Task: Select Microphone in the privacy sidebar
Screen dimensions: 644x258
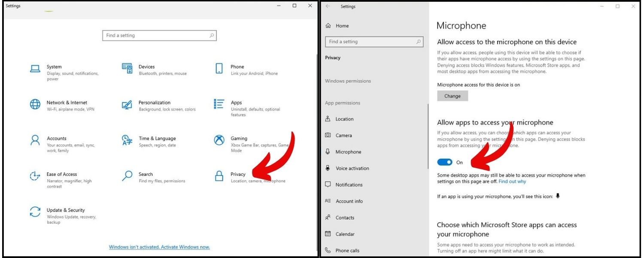Action: (x=348, y=152)
